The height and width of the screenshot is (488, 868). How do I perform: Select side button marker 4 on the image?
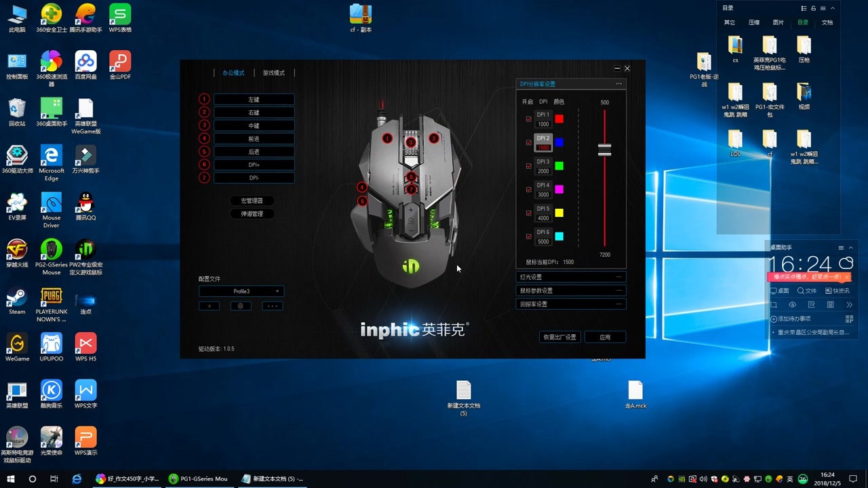[x=362, y=187]
